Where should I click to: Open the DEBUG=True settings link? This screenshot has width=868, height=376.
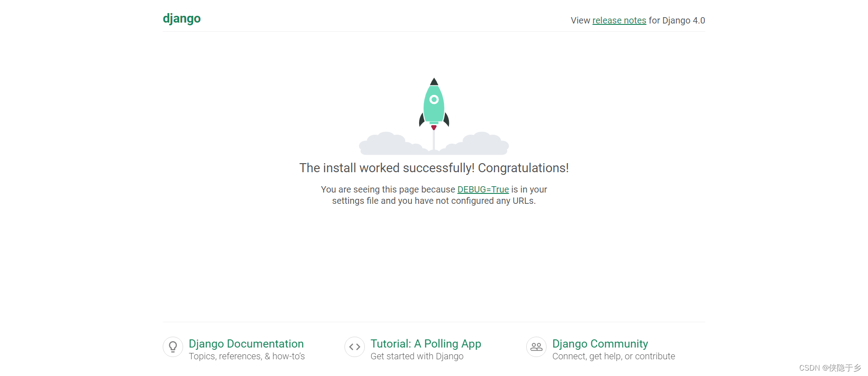483,189
